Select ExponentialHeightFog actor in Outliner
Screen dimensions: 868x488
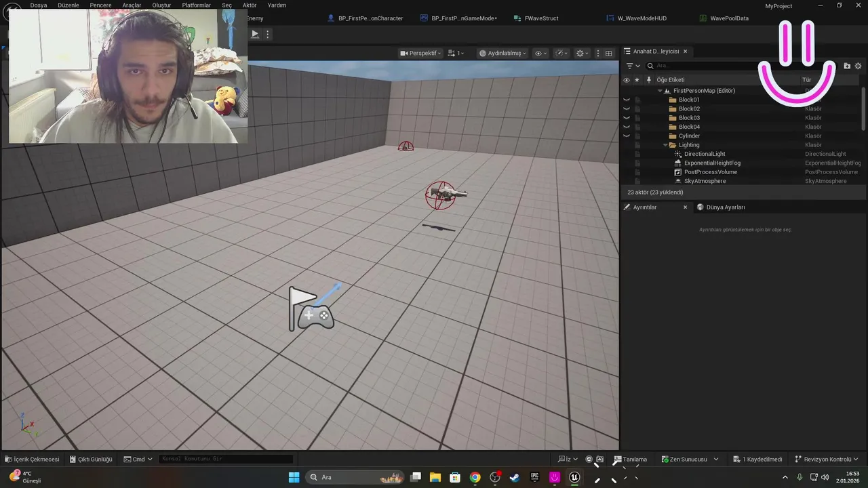pyautogui.click(x=712, y=163)
